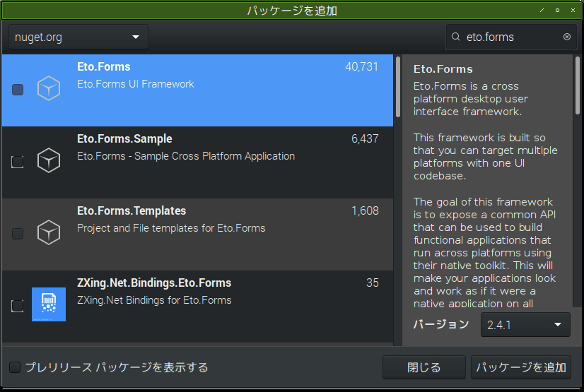Focus the eto.forms search field
584x392 pixels.
click(x=512, y=37)
